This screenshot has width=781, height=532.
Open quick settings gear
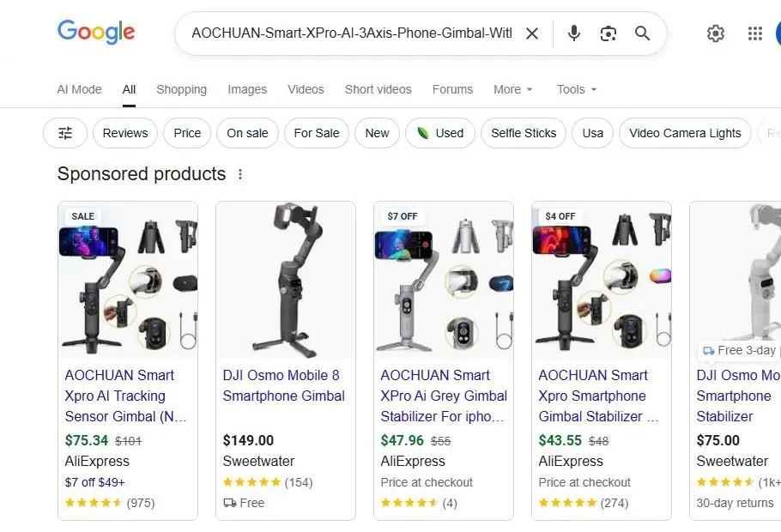[x=716, y=33]
